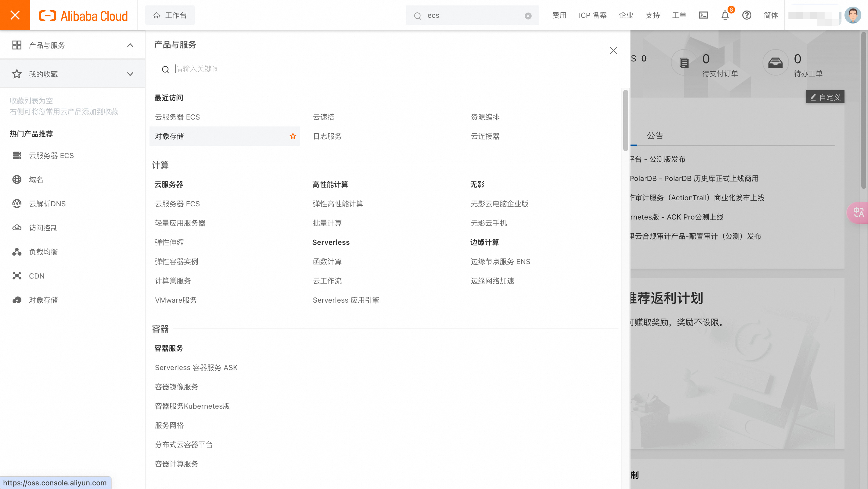Open Serverless 应用引擎
The height and width of the screenshot is (489, 868).
tap(346, 300)
